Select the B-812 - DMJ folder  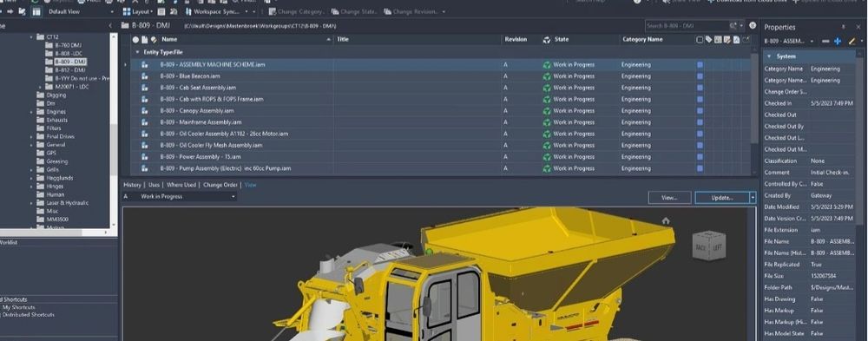tap(69, 70)
